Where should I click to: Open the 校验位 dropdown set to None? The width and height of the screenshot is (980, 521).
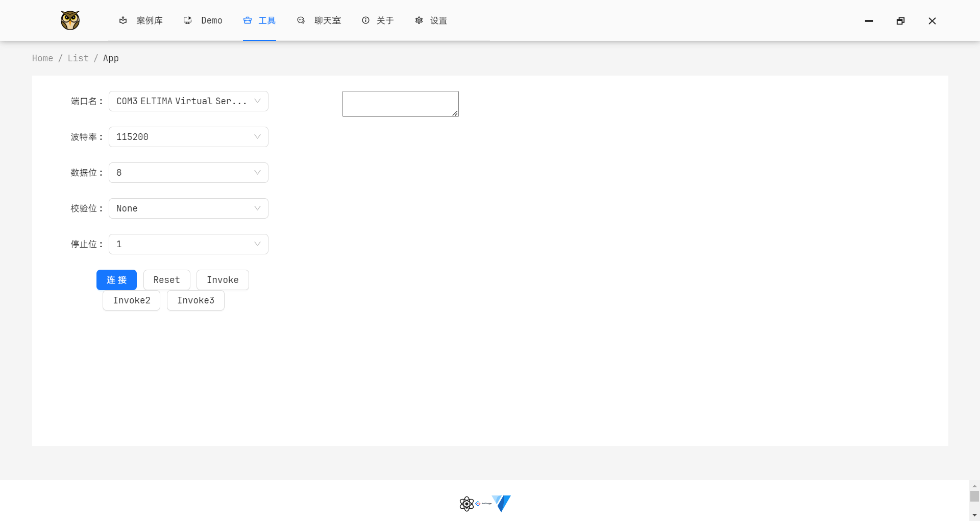coord(188,208)
